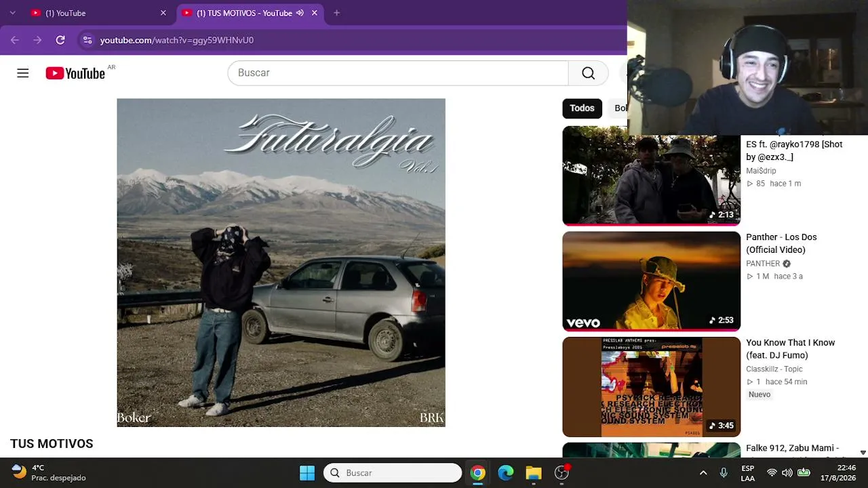Visit the PANTHER channel
This screenshot has width=868, height=488.
point(763,264)
